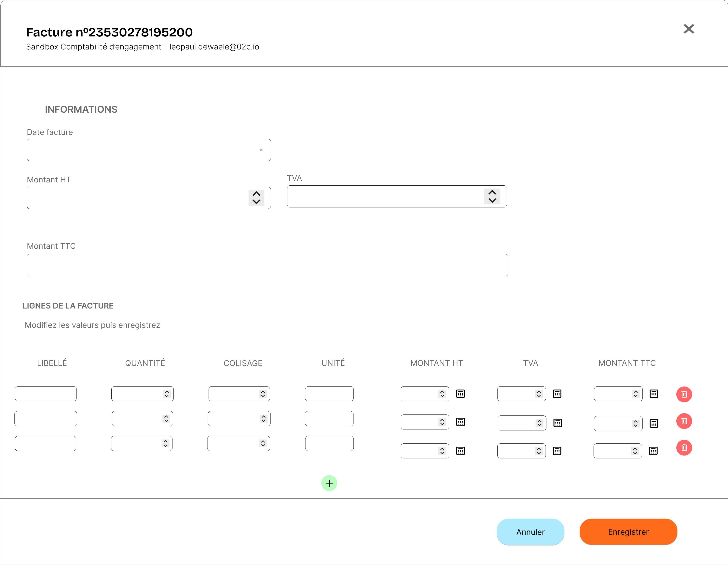Adjust third row Colisage stepper
Screen dimensions: 728x565
[x=263, y=443]
